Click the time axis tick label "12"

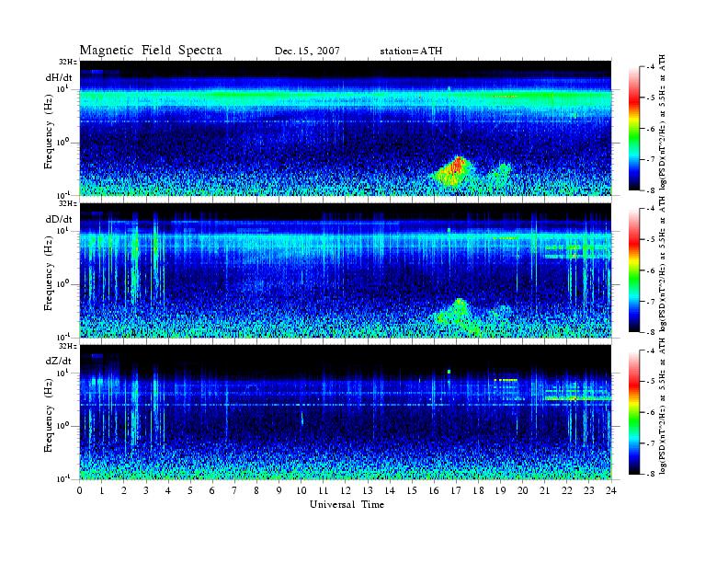coord(346,490)
